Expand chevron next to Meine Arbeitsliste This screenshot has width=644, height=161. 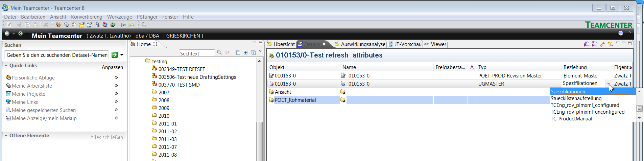point(116,86)
